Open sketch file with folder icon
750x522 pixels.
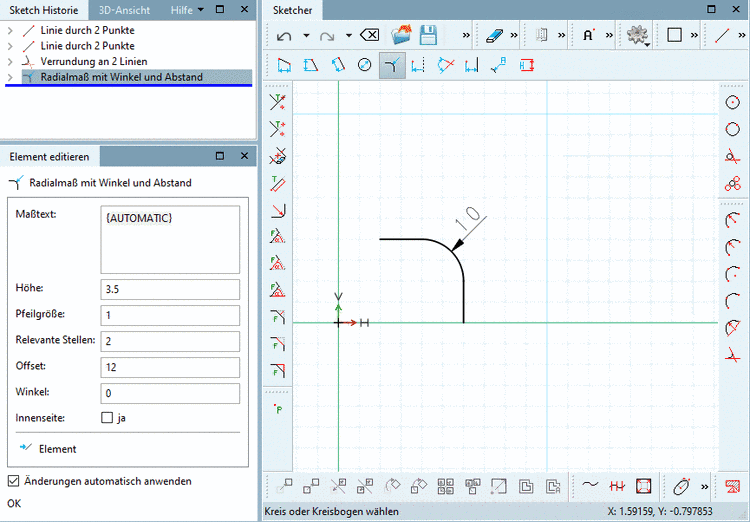pyautogui.click(x=401, y=35)
